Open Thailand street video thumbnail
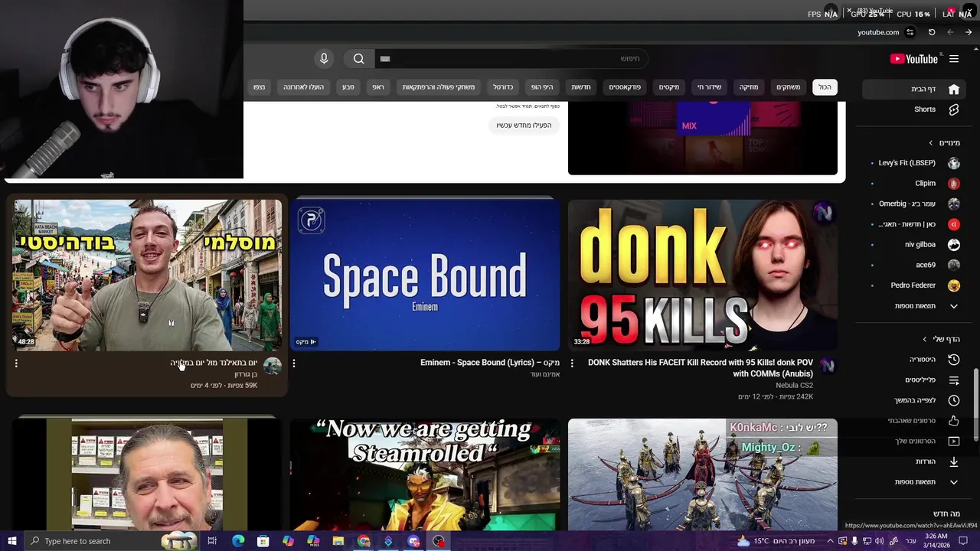Screen dimensions: 980x551 pyautogui.click(x=147, y=275)
